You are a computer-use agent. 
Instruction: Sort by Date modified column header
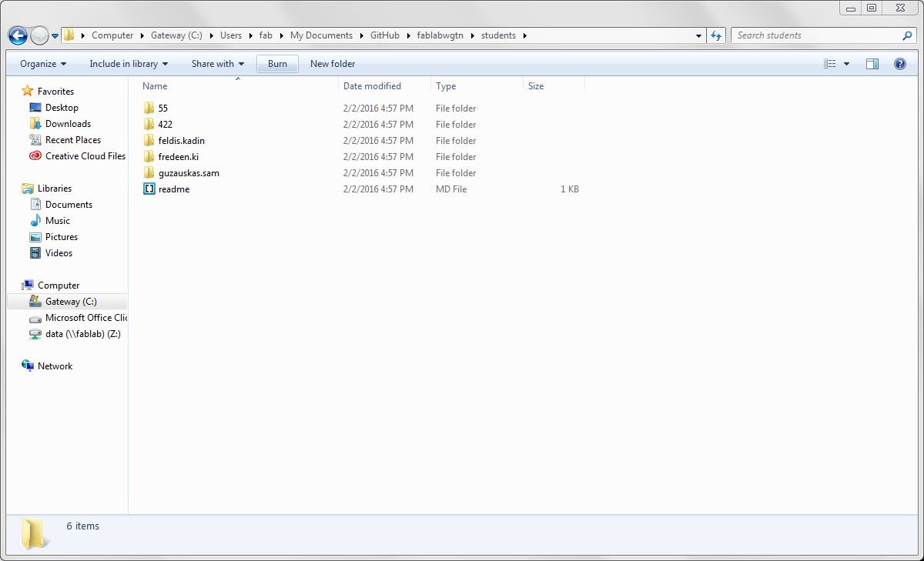click(372, 86)
